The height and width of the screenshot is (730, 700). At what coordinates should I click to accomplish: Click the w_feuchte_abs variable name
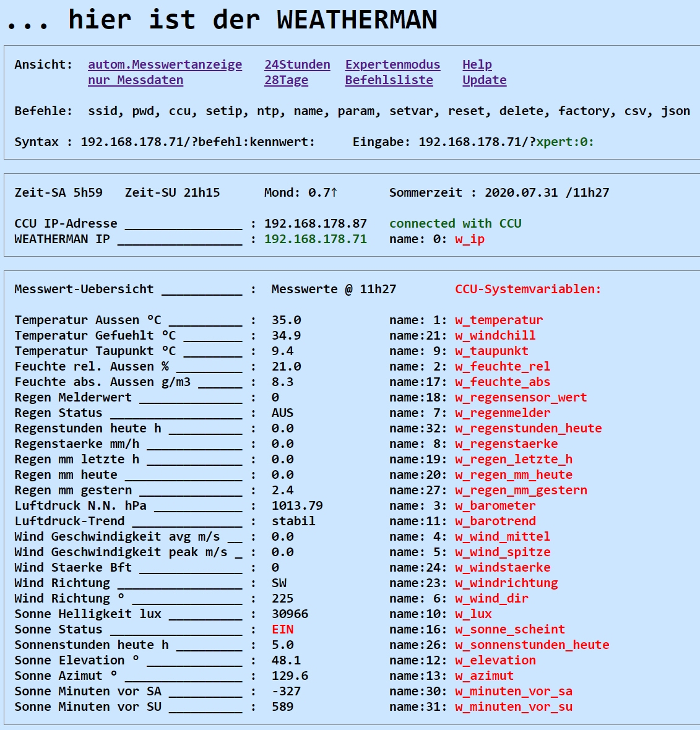click(503, 382)
